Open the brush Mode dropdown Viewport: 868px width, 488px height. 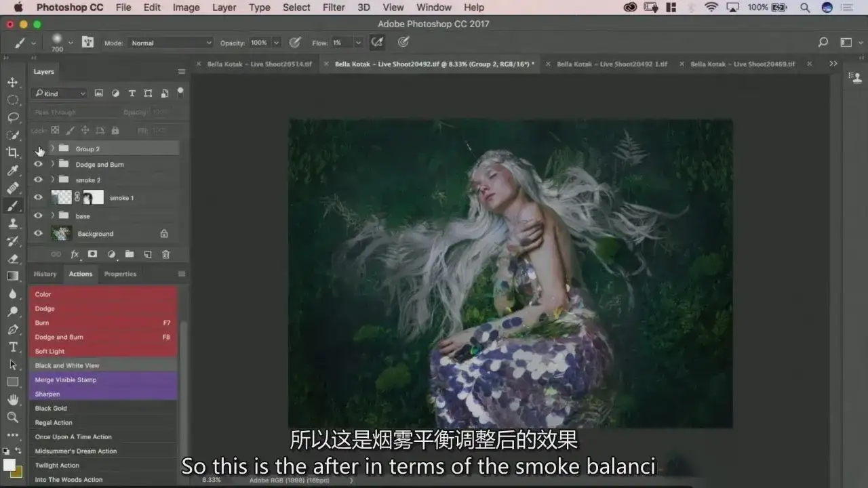coord(171,43)
